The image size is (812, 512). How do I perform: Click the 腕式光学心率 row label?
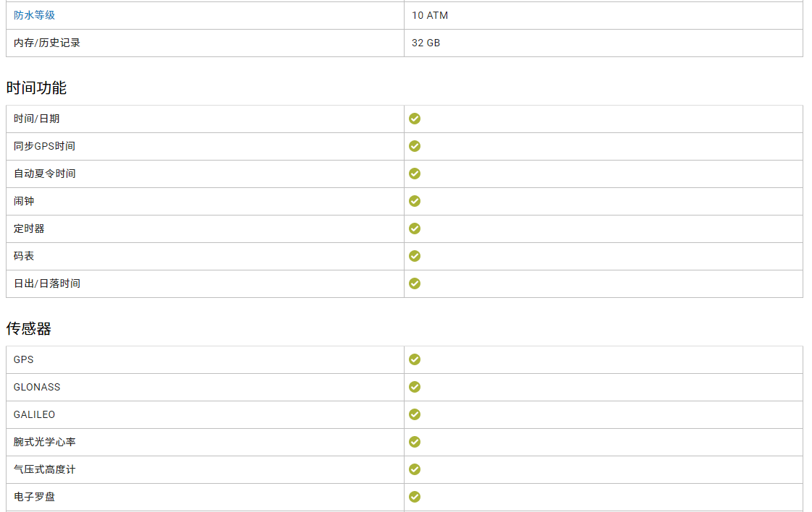44,442
